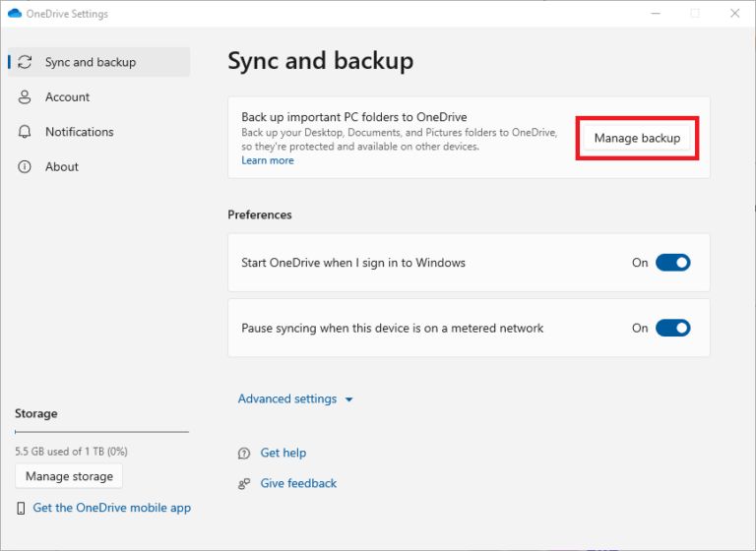Click the Give feedback link
Image resolution: width=756 pixels, height=551 pixels.
pos(298,483)
